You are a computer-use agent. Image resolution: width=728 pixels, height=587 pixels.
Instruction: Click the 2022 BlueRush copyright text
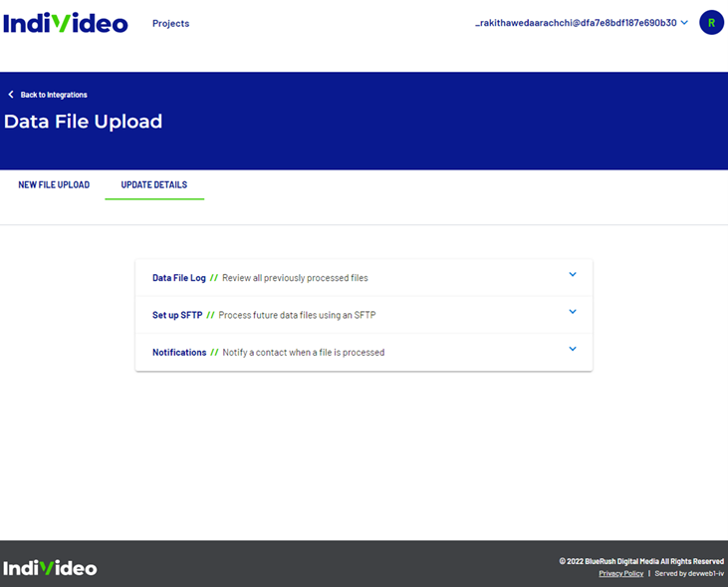tap(641, 561)
